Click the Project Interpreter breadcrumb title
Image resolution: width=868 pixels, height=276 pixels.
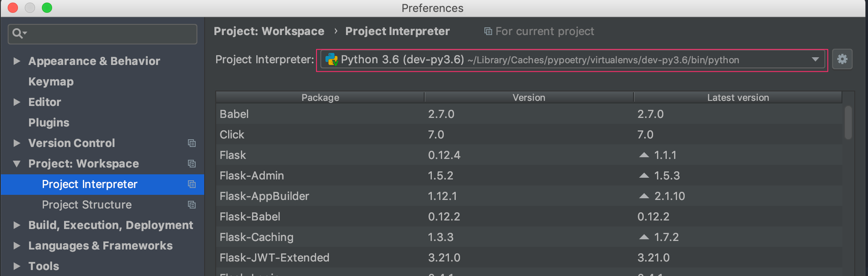tap(397, 31)
